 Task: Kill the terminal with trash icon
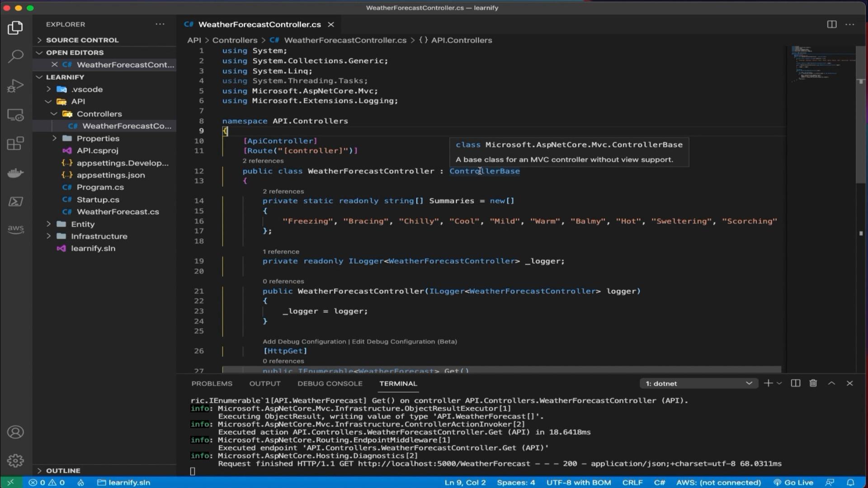tap(813, 383)
